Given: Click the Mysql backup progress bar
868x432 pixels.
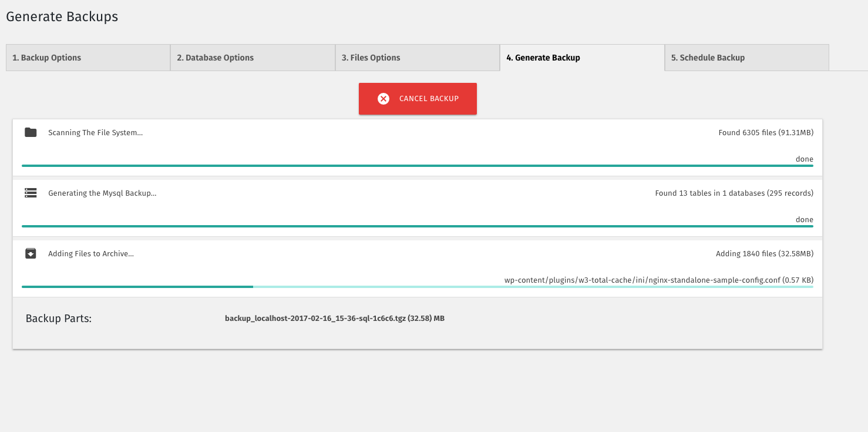Looking at the screenshot, I should [x=418, y=226].
